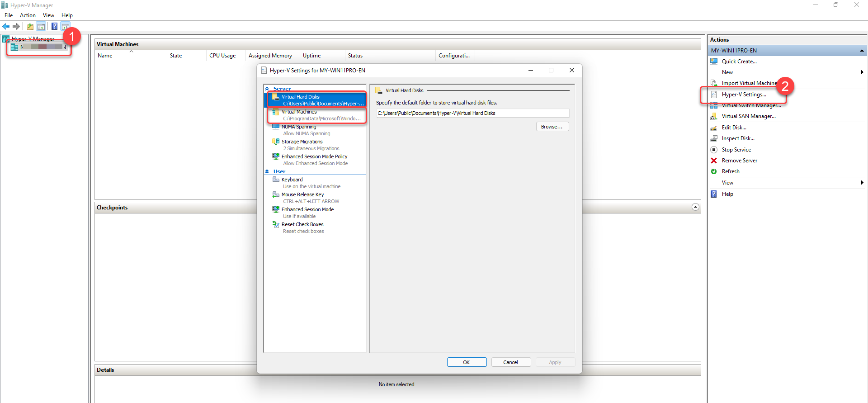Viewport: 868px width, 403px height.
Task: Click Stop Service action
Action: tap(736, 150)
